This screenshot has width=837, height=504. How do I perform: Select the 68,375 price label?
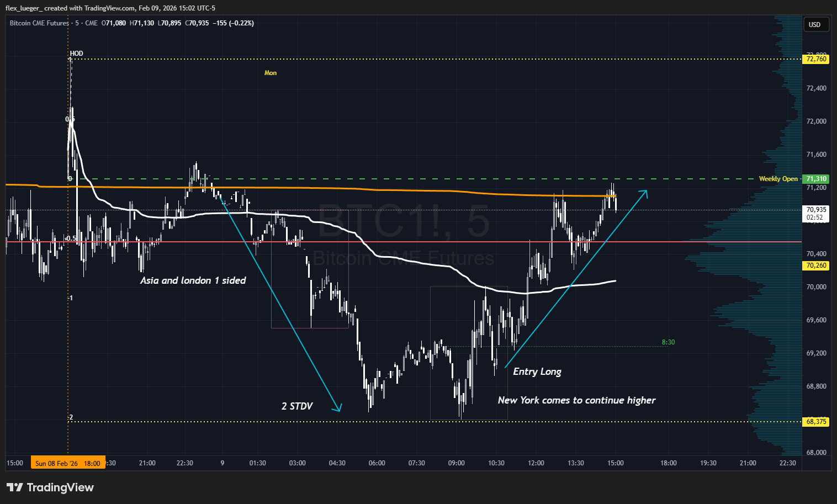point(816,422)
